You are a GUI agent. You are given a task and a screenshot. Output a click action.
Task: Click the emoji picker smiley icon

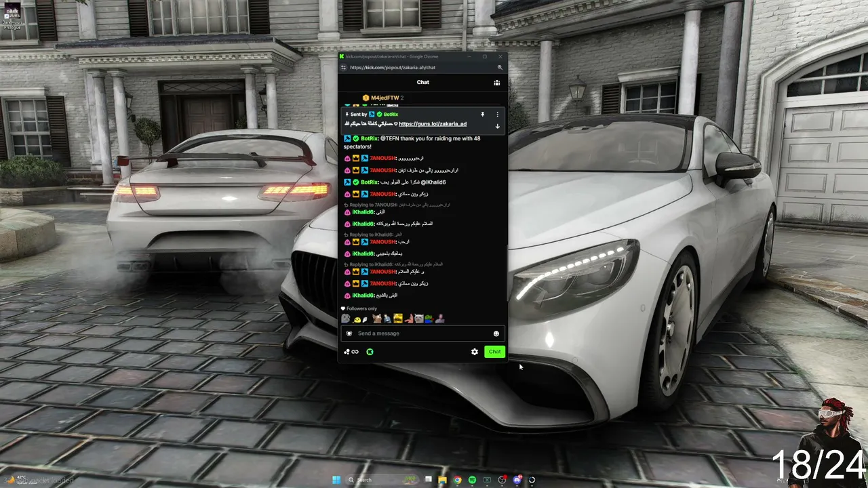pyautogui.click(x=496, y=333)
